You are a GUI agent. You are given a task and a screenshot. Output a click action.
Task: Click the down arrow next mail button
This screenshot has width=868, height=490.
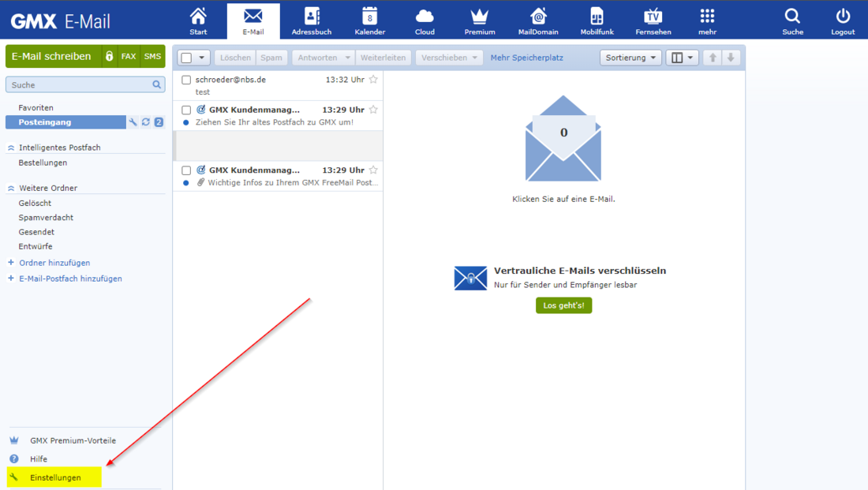(x=731, y=58)
